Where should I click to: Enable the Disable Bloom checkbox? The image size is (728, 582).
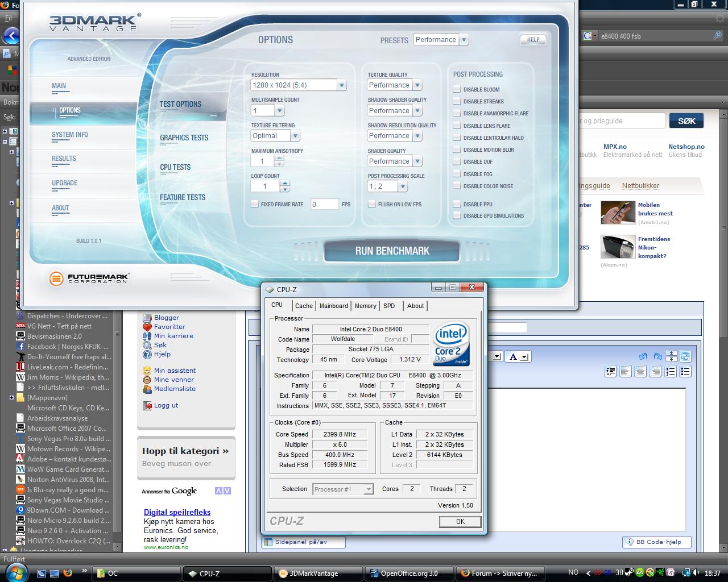coord(457,89)
